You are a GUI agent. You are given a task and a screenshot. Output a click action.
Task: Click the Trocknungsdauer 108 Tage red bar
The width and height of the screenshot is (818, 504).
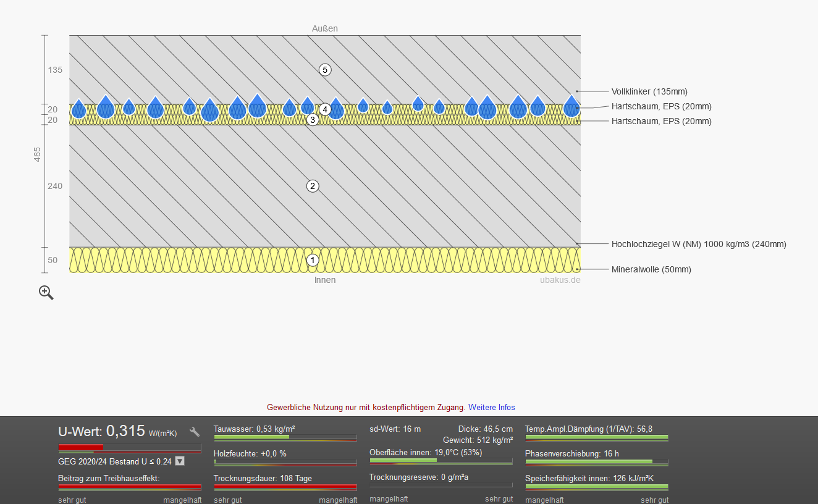pyautogui.click(x=285, y=487)
